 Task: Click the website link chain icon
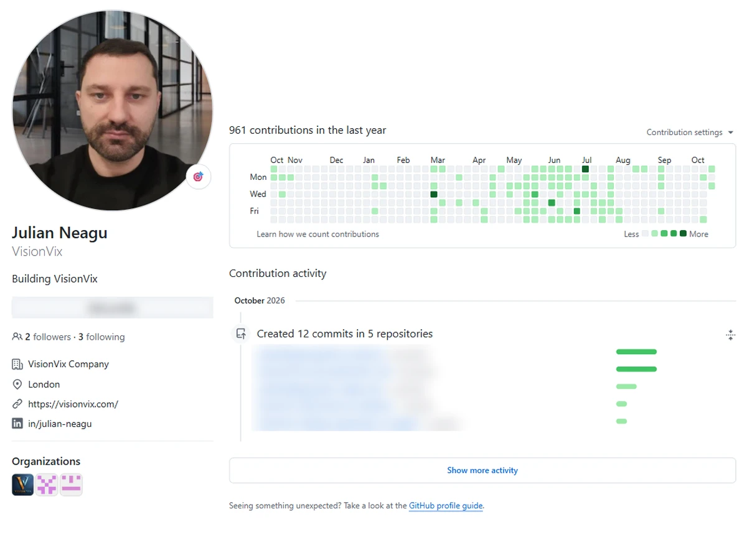pos(17,404)
